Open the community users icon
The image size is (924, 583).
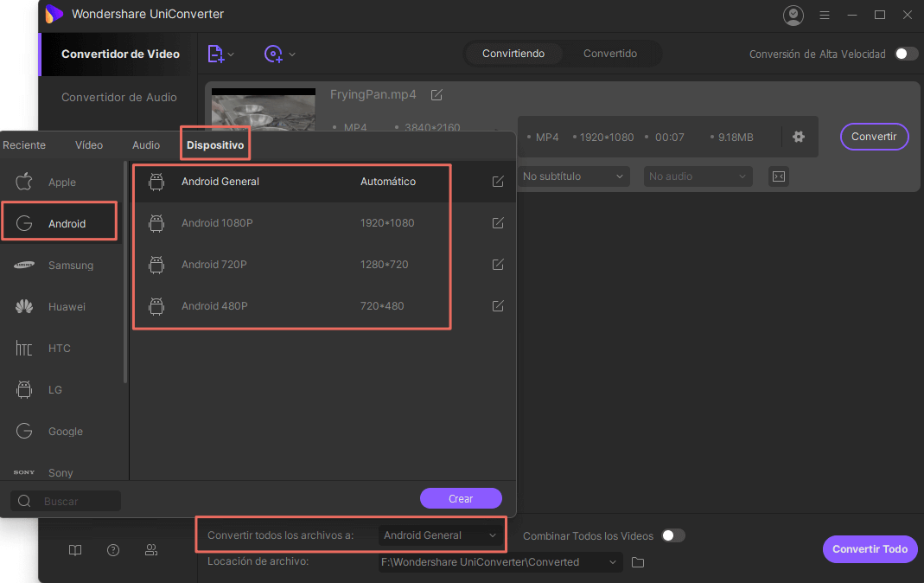tap(151, 550)
